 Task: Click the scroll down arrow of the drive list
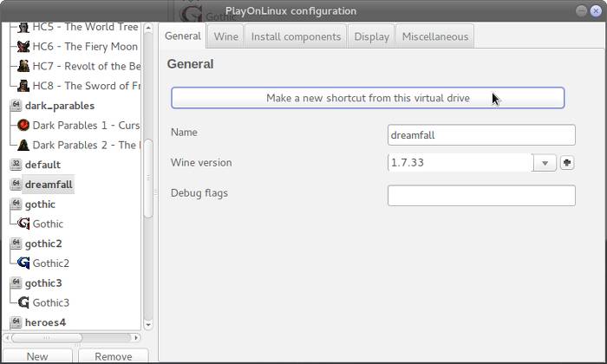(148, 325)
